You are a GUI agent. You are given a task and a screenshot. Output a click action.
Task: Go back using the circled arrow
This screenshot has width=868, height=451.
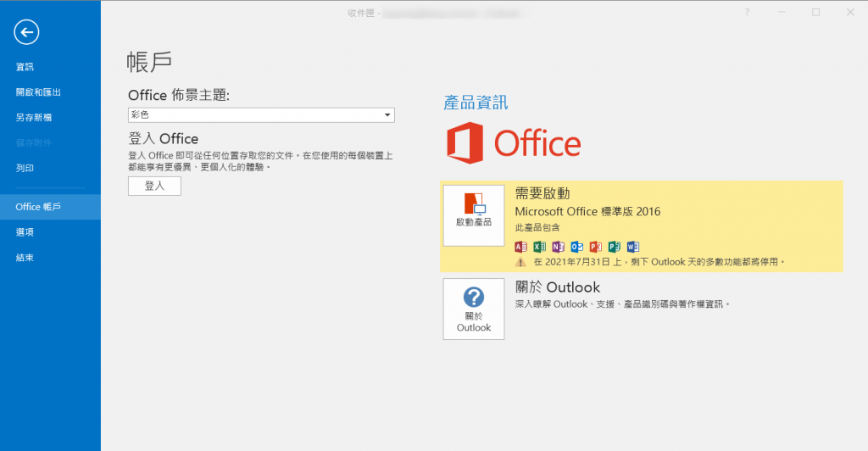point(26,32)
